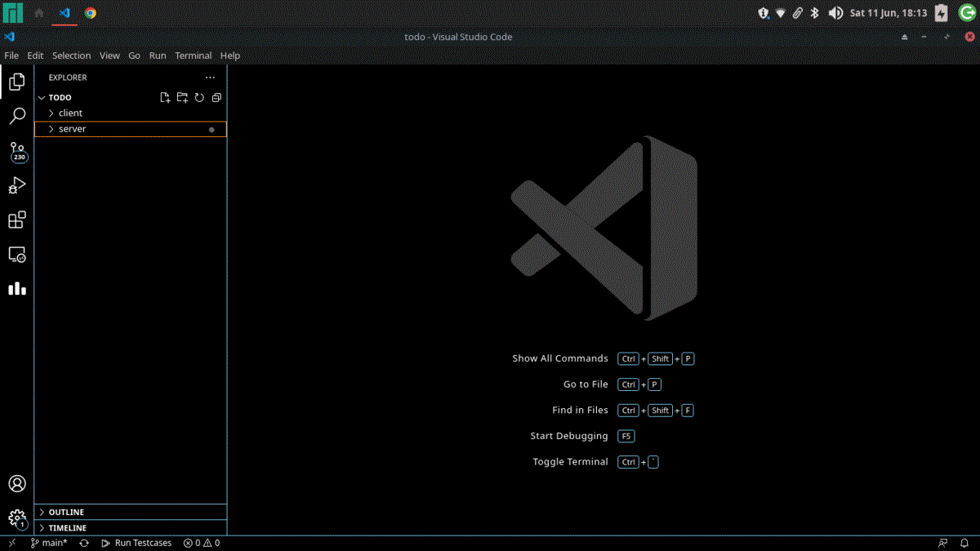Click the Go to File label
980x551 pixels.
pyautogui.click(x=586, y=384)
